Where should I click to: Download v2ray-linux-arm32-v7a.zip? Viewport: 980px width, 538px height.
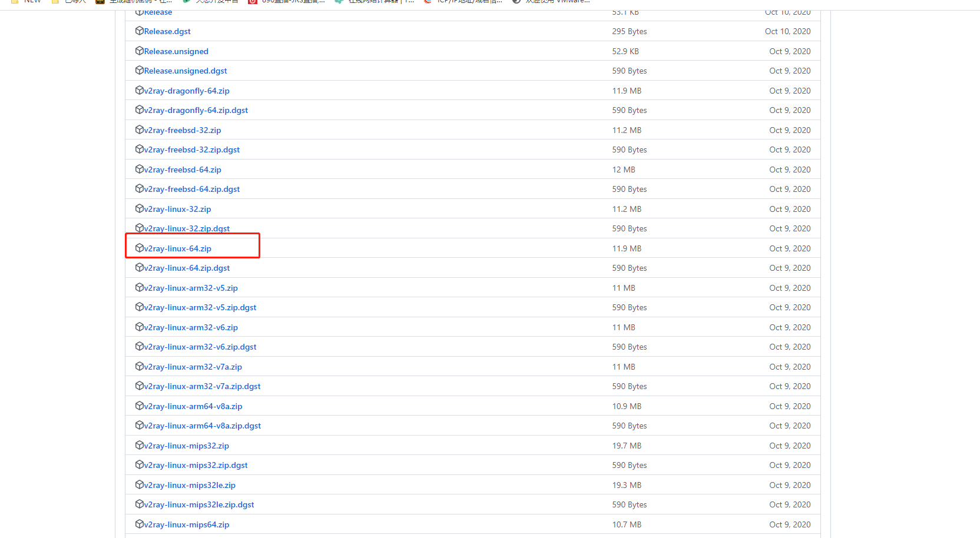click(193, 367)
